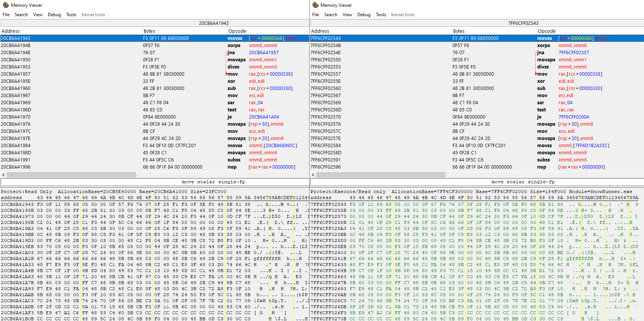Click 'move scalar single-fp' description in left window

click(213, 182)
